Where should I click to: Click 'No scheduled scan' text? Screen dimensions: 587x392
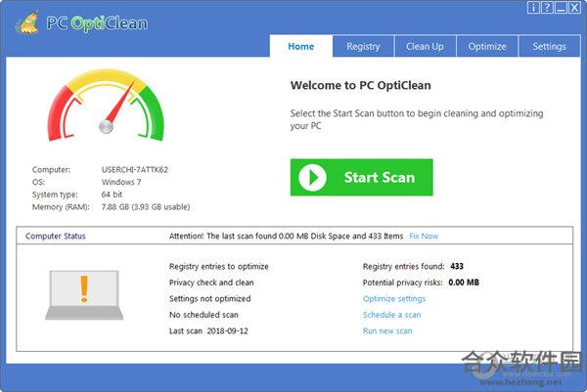(x=203, y=315)
